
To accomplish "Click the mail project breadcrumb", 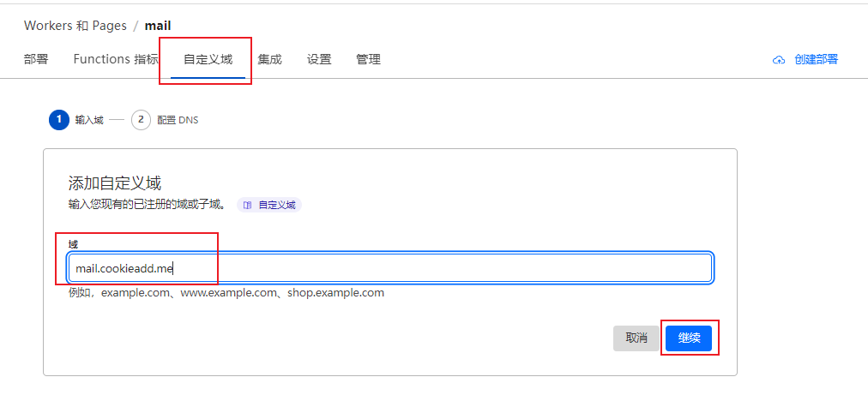I will click(x=158, y=26).
